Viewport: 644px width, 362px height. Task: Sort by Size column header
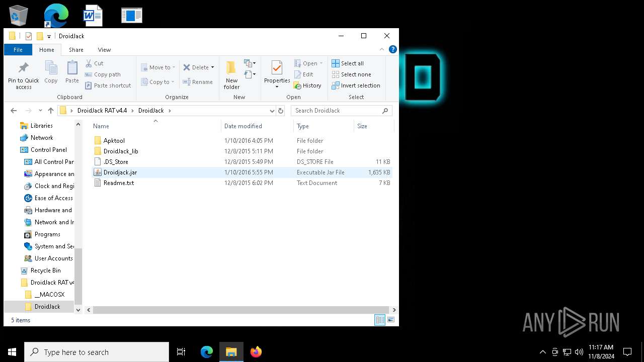tap(374, 126)
